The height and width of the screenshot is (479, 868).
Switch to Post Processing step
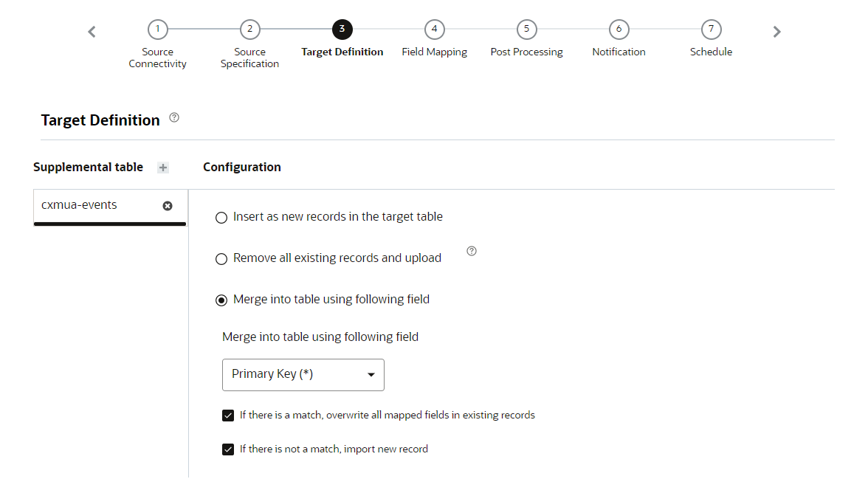coord(526,30)
